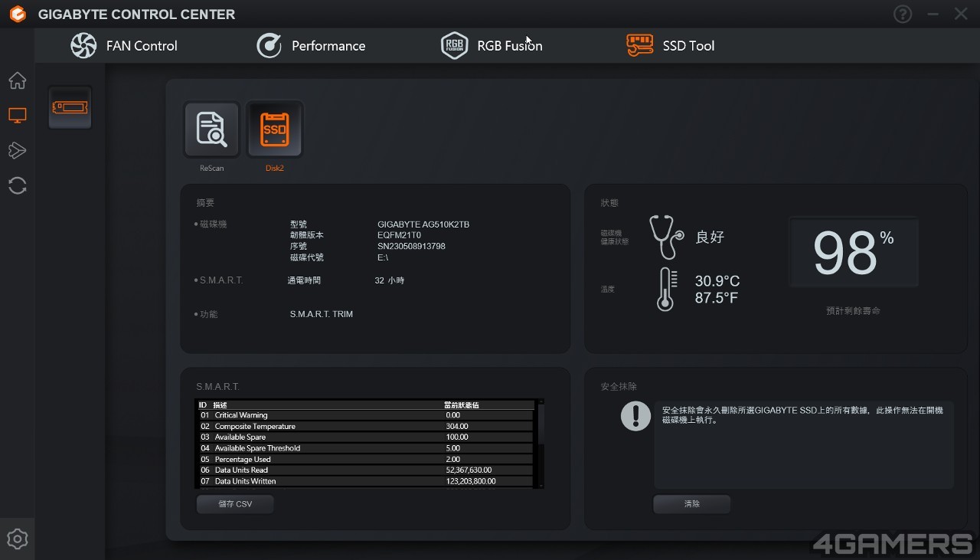Click the value 123,203,800.00

[x=471, y=481]
